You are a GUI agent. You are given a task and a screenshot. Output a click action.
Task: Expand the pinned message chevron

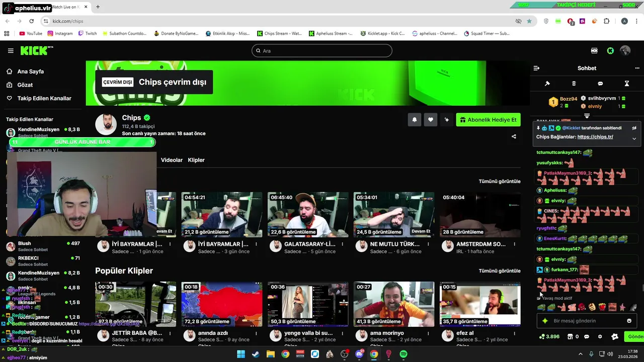pyautogui.click(x=634, y=138)
